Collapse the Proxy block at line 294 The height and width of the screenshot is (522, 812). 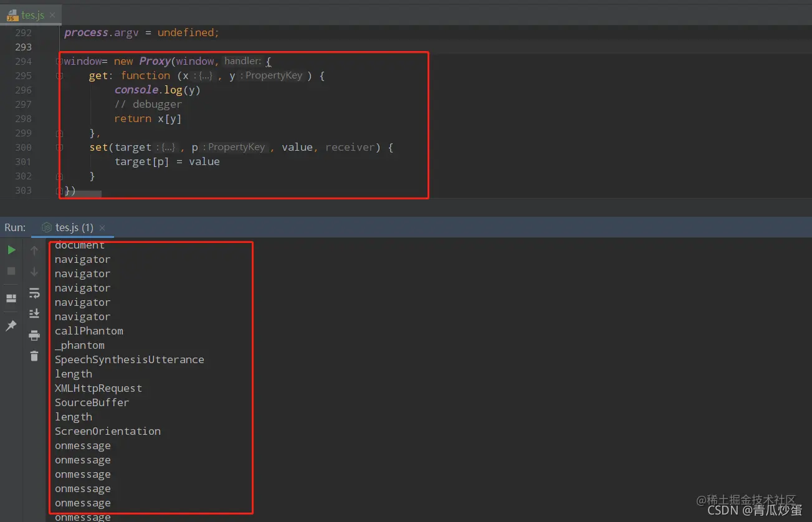tap(59, 61)
